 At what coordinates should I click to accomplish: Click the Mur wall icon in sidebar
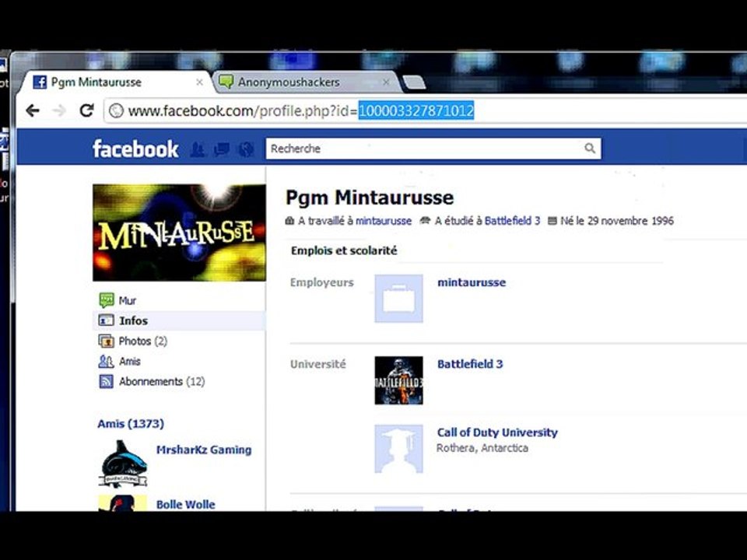107,300
